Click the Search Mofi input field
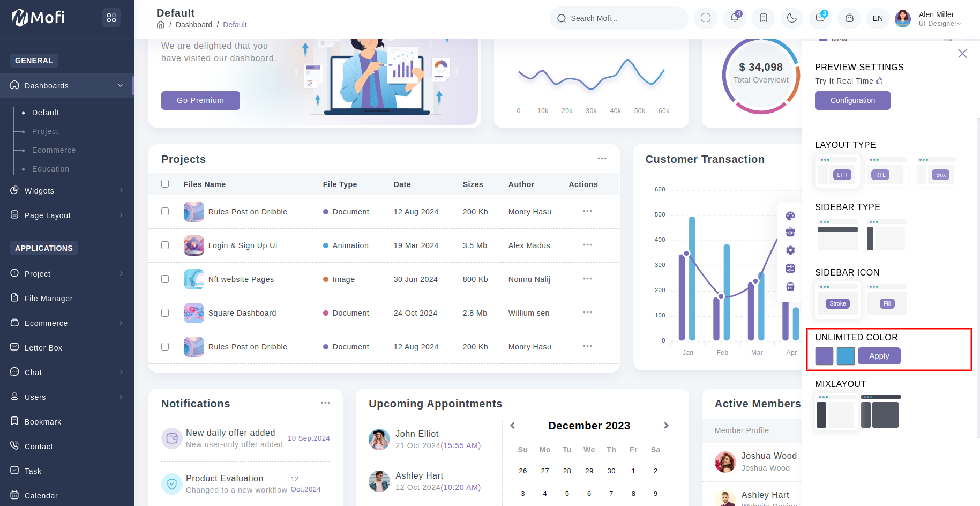Viewport: 980px width, 506px height. [622, 18]
